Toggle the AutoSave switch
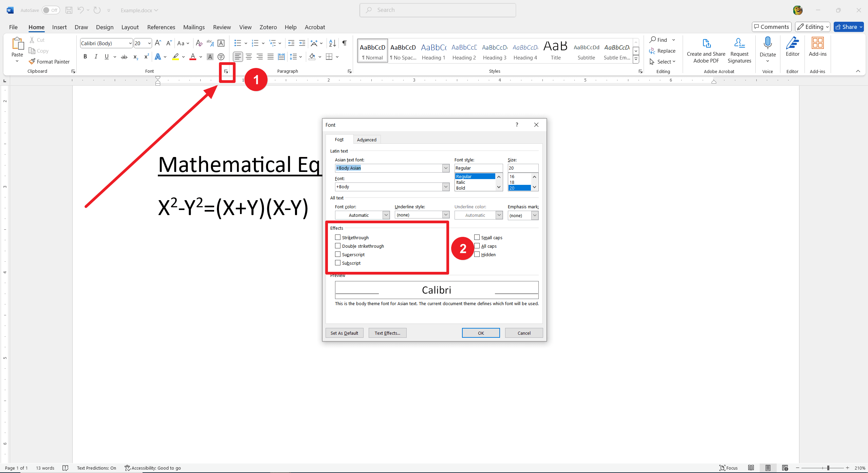Image resolution: width=868 pixels, height=473 pixels. pos(51,10)
